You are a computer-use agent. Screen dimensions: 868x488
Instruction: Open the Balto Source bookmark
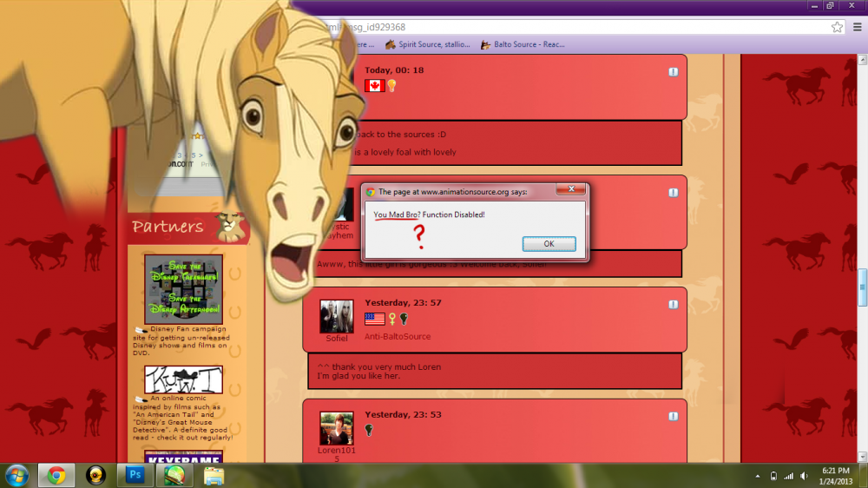point(523,44)
